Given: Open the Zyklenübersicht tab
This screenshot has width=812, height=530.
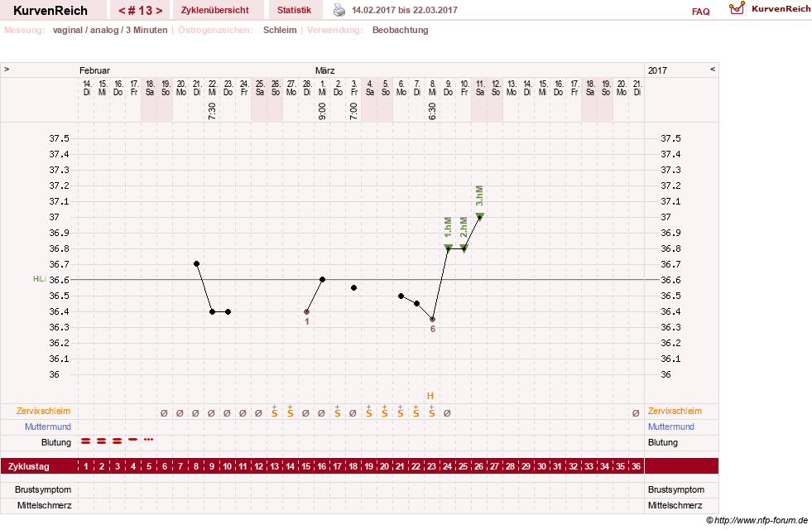Looking at the screenshot, I should (x=215, y=10).
